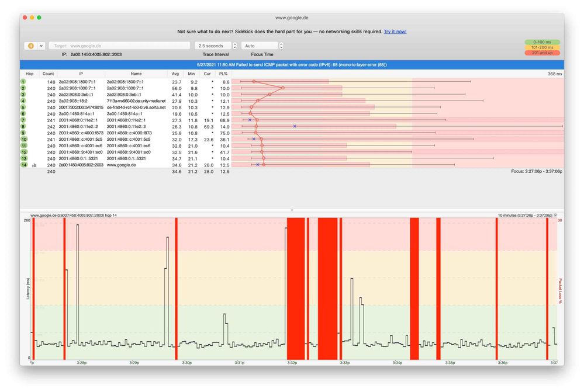The height and width of the screenshot is (392, 584).
Task: Click the hop 1 green circle icon
Action: [x=23, y=82]
